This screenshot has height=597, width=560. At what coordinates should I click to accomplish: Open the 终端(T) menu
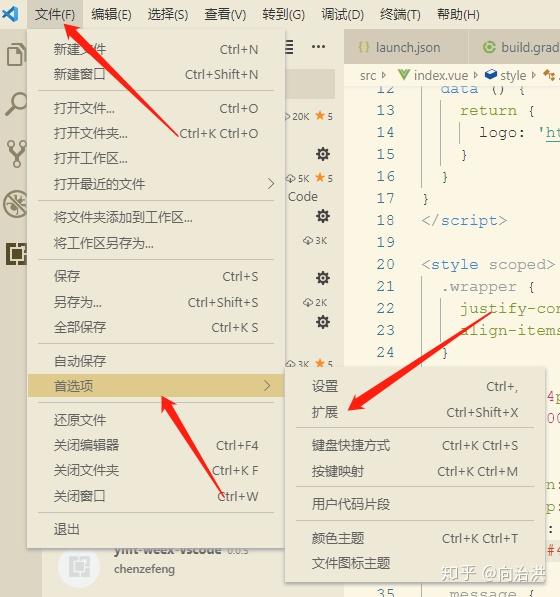click(400, 14)
